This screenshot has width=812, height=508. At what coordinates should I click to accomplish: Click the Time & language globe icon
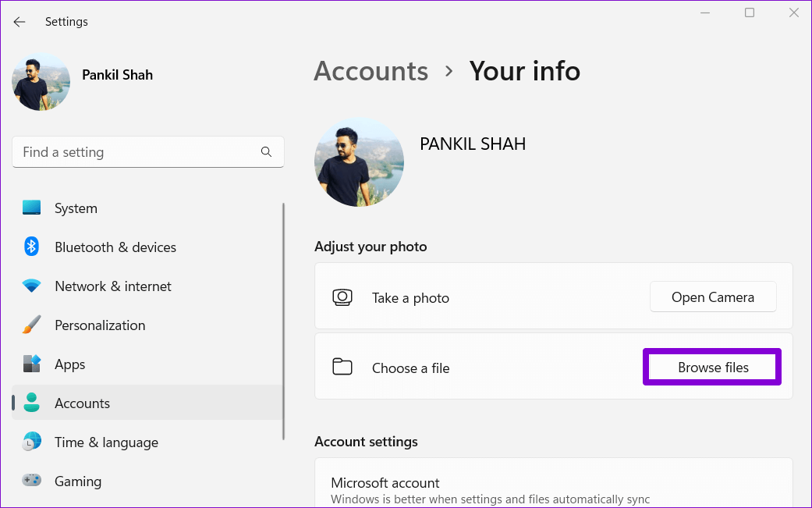click(x=31, y=442)
